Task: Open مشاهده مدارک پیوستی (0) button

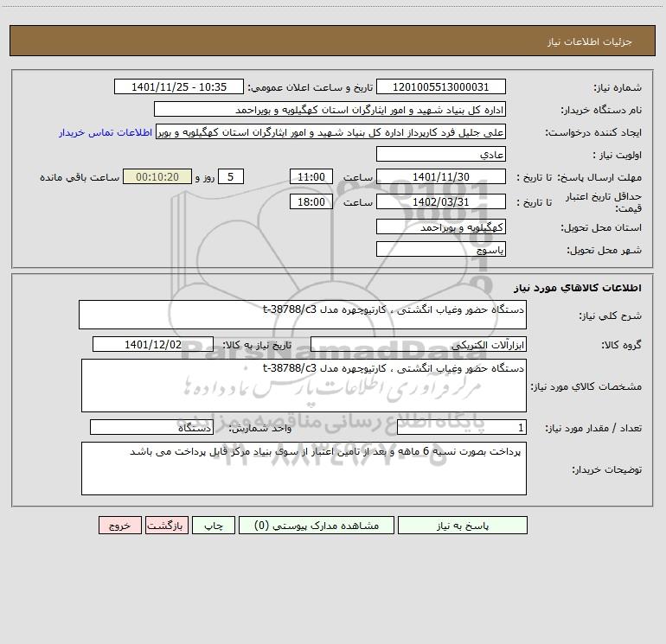Action: (317, 525)
